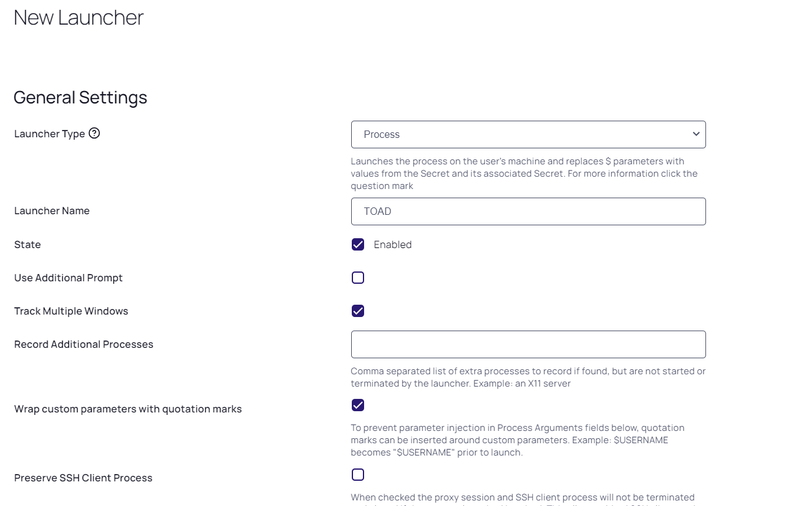Click the General Settings section heading
The width and height of the screenshot is (812, 506).
[x=80, y=97]
